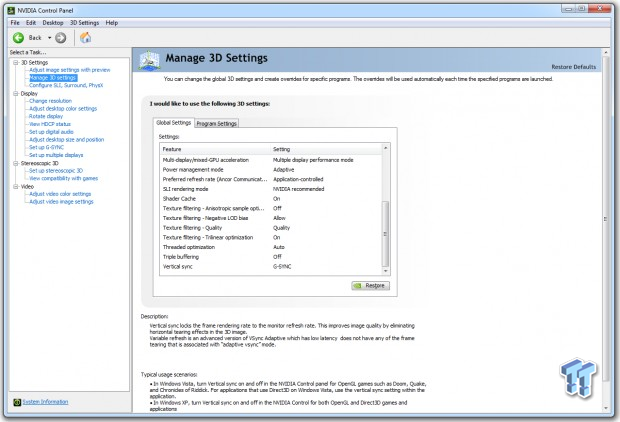Open Adjust video image settings

pos(61,202)
